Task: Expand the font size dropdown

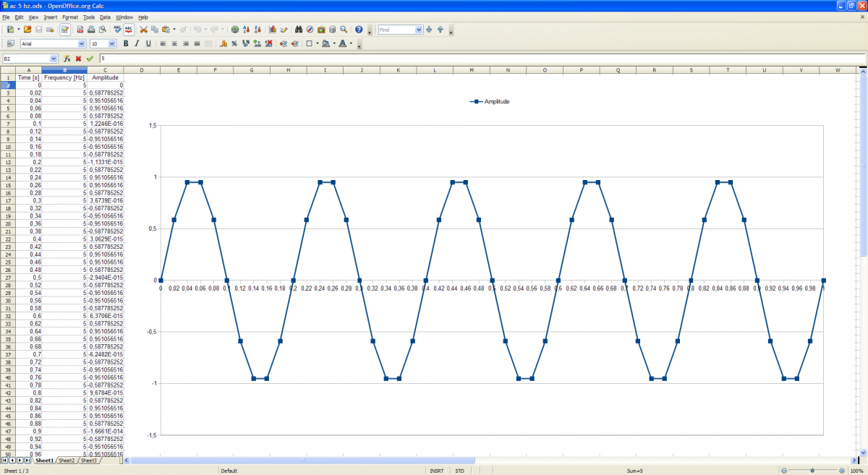Action: click(x=112, y=44)
